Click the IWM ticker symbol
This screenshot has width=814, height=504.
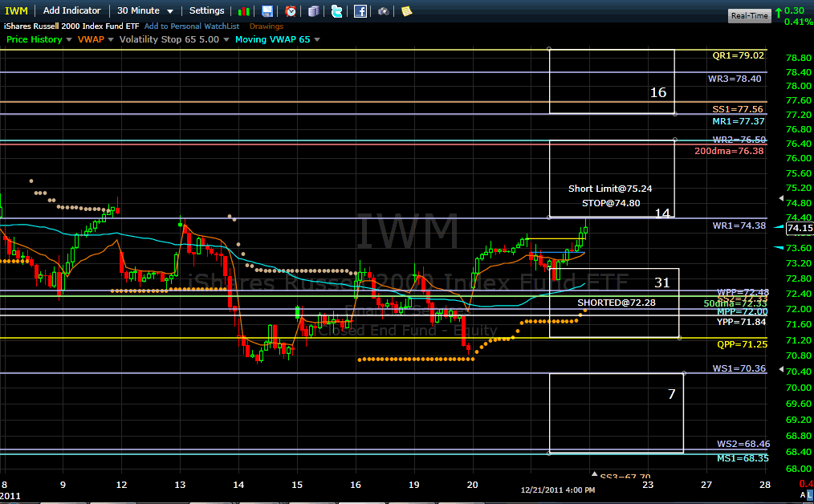tap(16, 10)
